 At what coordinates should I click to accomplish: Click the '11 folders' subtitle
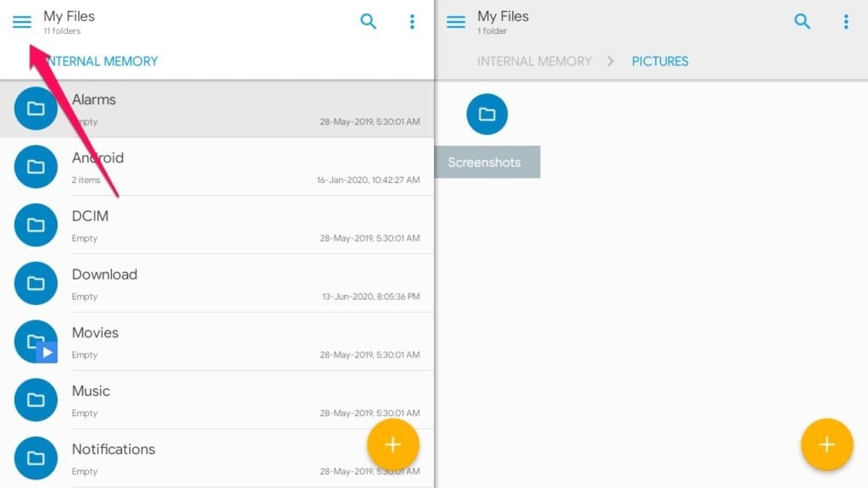pyautogui.click(x=62, y=31)
